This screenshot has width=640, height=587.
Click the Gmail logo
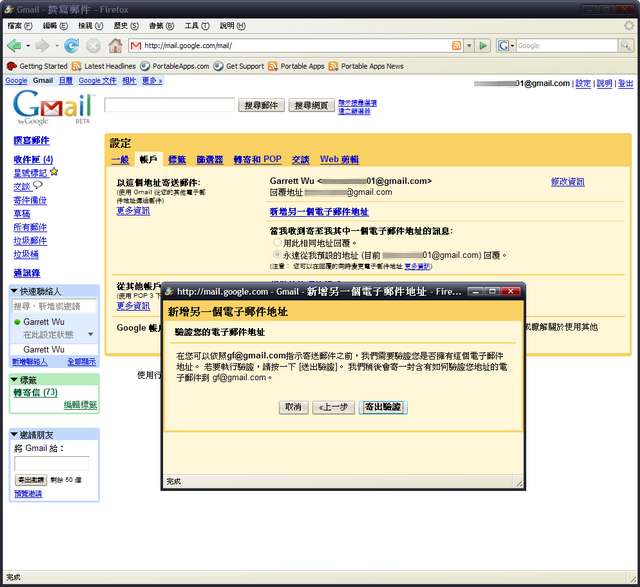pos(53,107)
